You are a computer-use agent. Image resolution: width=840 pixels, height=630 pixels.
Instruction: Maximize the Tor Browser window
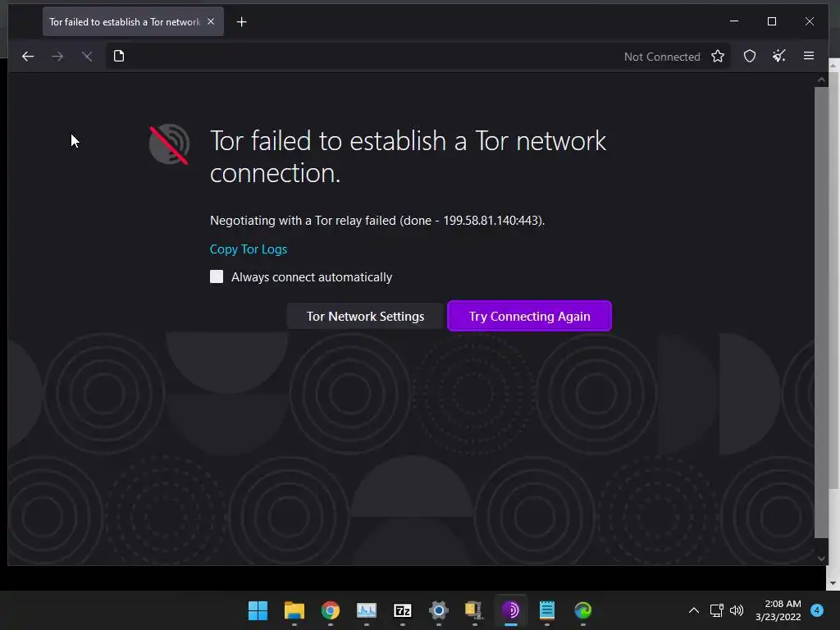click(x=772, y=21)
